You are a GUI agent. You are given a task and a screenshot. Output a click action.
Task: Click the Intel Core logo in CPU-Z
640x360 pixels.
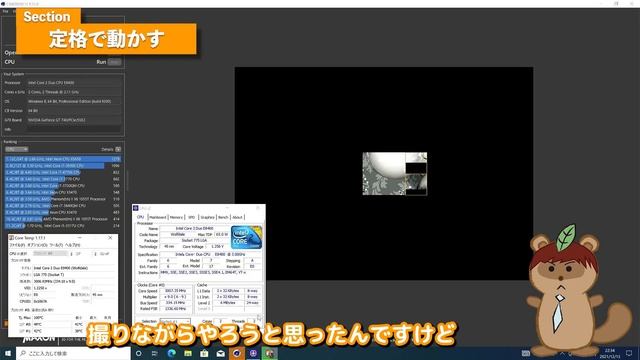pos(247,237)
